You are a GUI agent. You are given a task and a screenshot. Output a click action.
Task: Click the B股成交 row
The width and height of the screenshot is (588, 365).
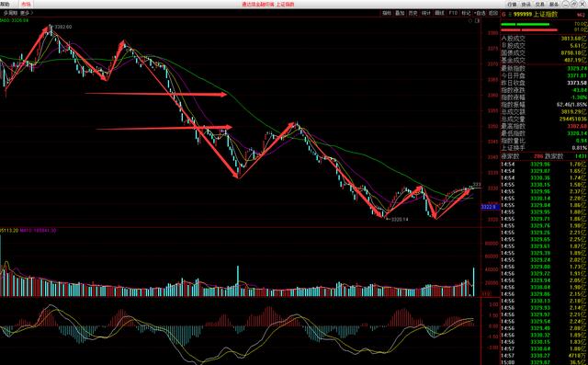point(544,46)
